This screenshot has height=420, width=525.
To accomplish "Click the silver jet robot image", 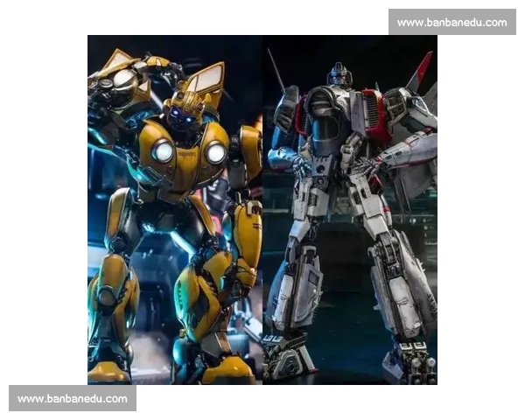I will tap(350, 210).
